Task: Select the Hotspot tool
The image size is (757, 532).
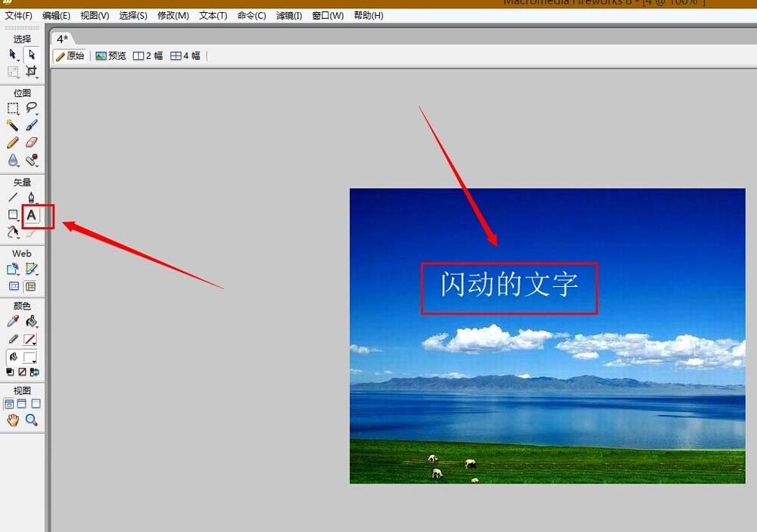Action: [x=13, y=269]
